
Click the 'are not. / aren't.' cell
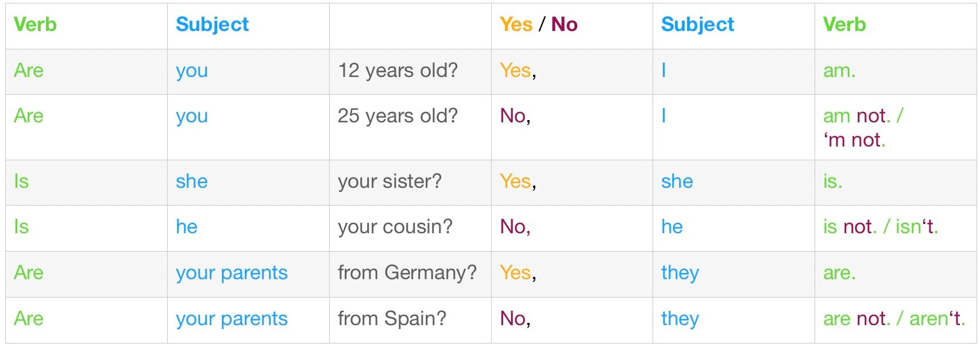[894, 318]
